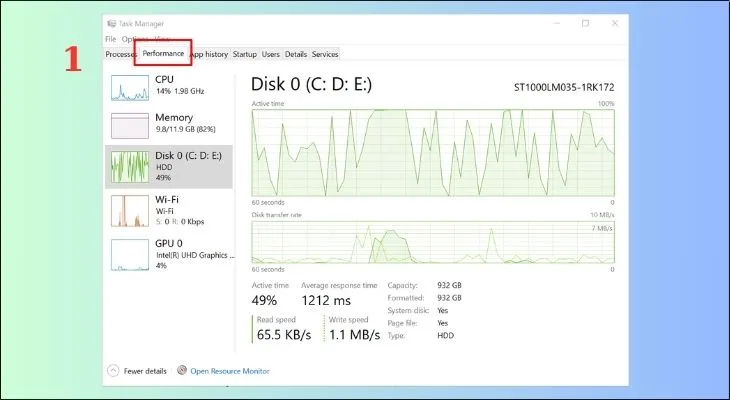
Task: Go to the Startup tab
Action: (245, 54)
